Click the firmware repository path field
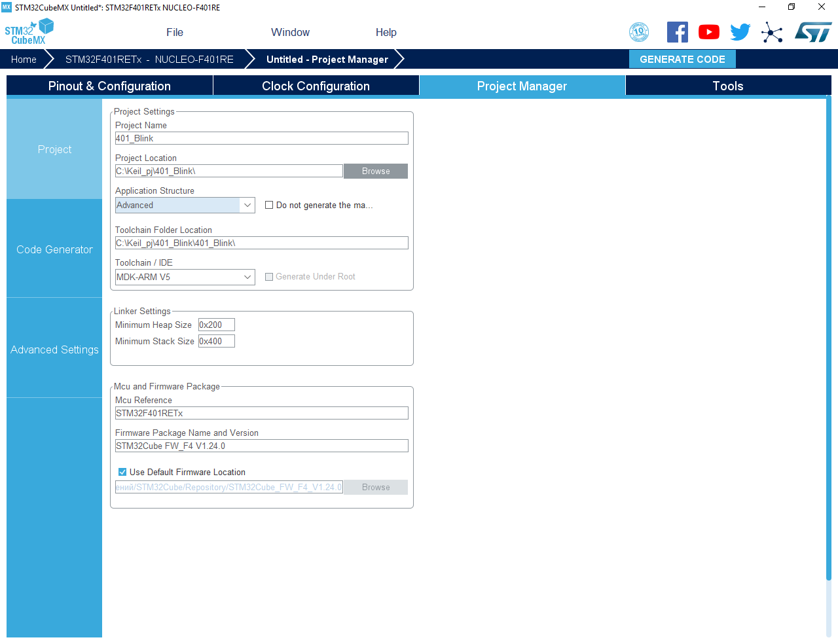 click(x=229, y=487)
